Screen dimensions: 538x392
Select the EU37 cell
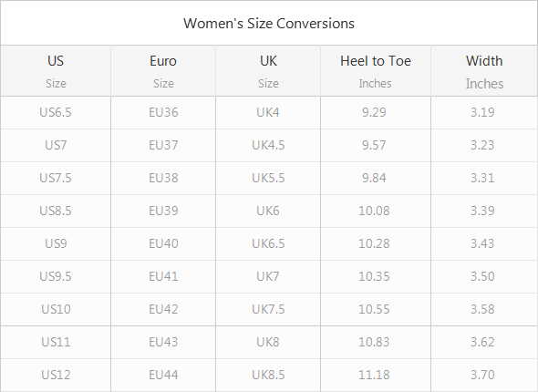click(x=163, y=145)
